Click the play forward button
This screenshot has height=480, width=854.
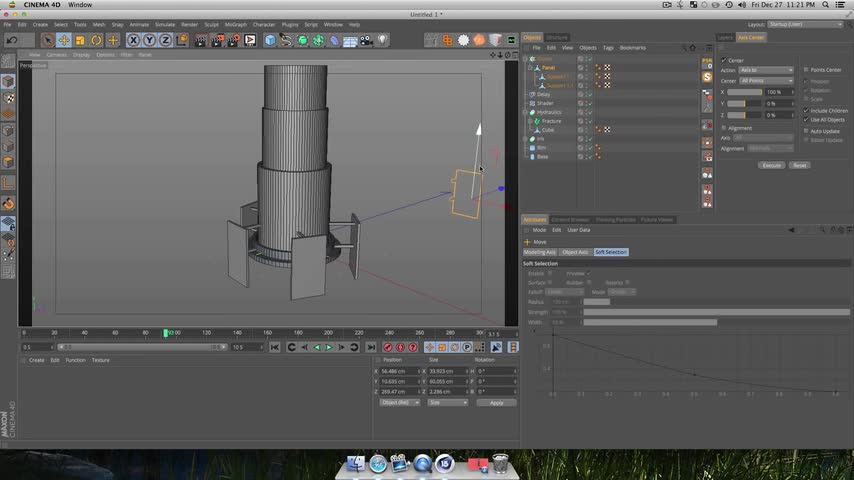tap(329, 347)
